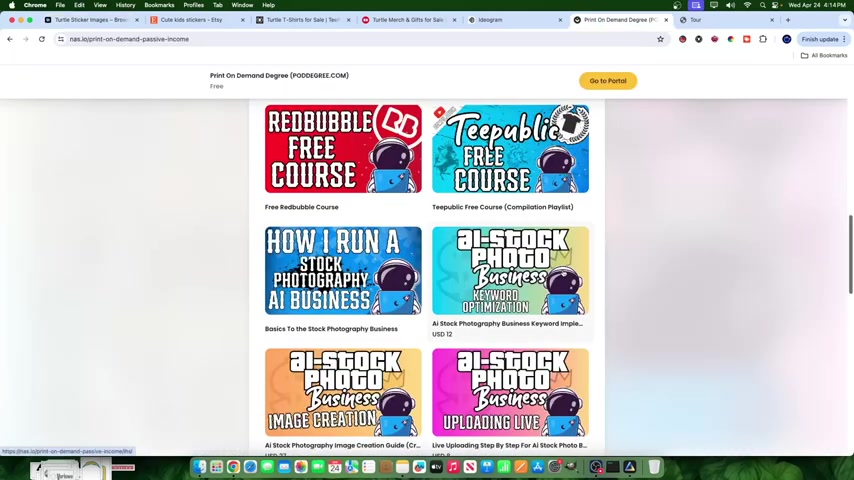The width and height of the screenshot is (854, 480).
Task: Open Basics To the Stock Photography Business link
Action: point(331,329)
